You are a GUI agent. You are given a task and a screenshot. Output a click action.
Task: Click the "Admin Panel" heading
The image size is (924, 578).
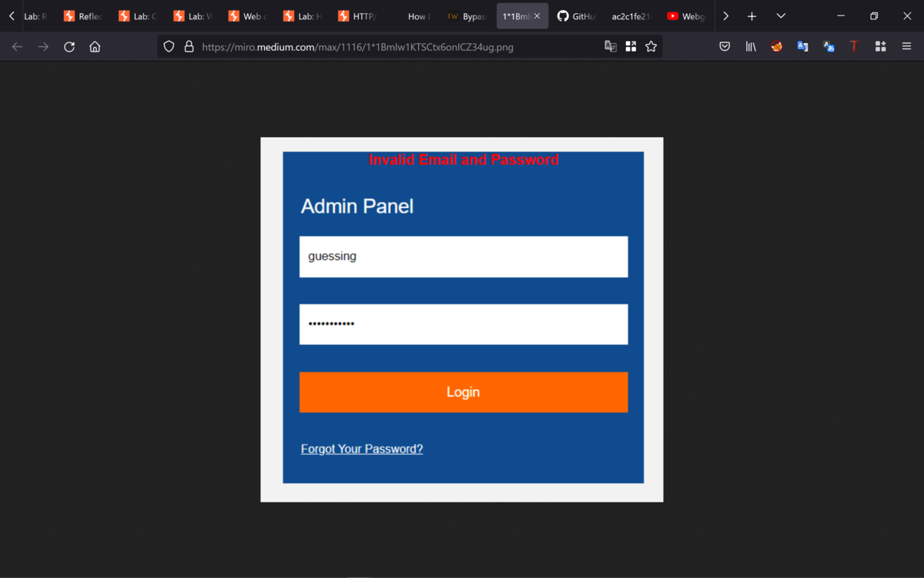(x=357, y=207)
